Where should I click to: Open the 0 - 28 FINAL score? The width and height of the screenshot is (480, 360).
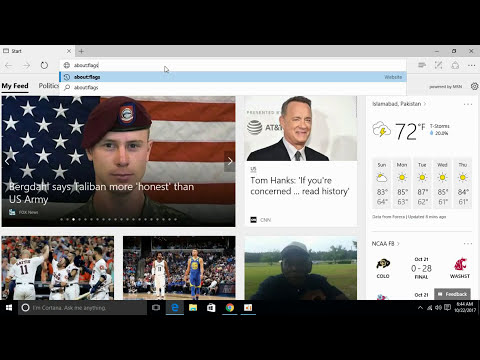[x=421, y=268]
